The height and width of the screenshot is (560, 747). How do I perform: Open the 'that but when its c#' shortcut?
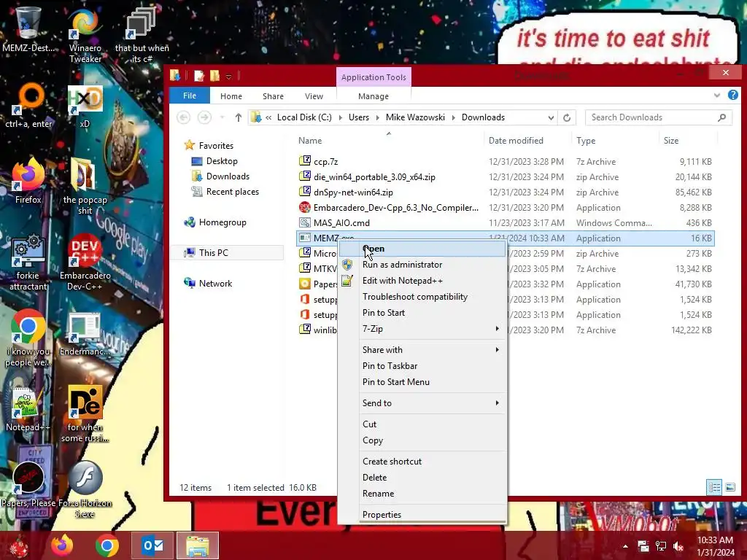pos(142,34)
